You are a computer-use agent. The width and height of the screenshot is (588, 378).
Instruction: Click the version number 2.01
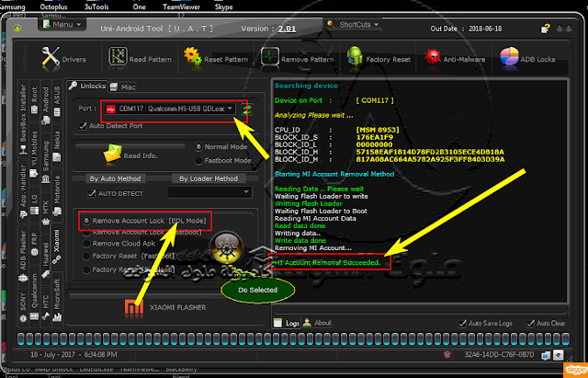click(x=287, y=29)
